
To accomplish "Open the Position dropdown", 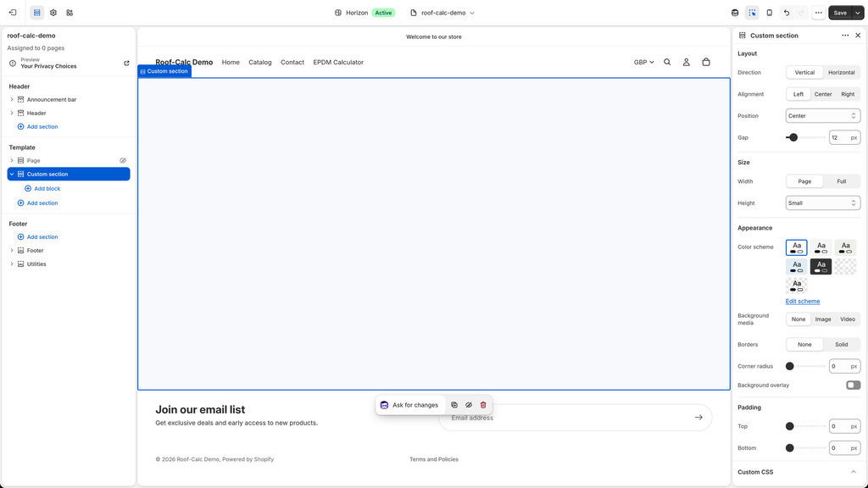I will (x=822, y=115).
